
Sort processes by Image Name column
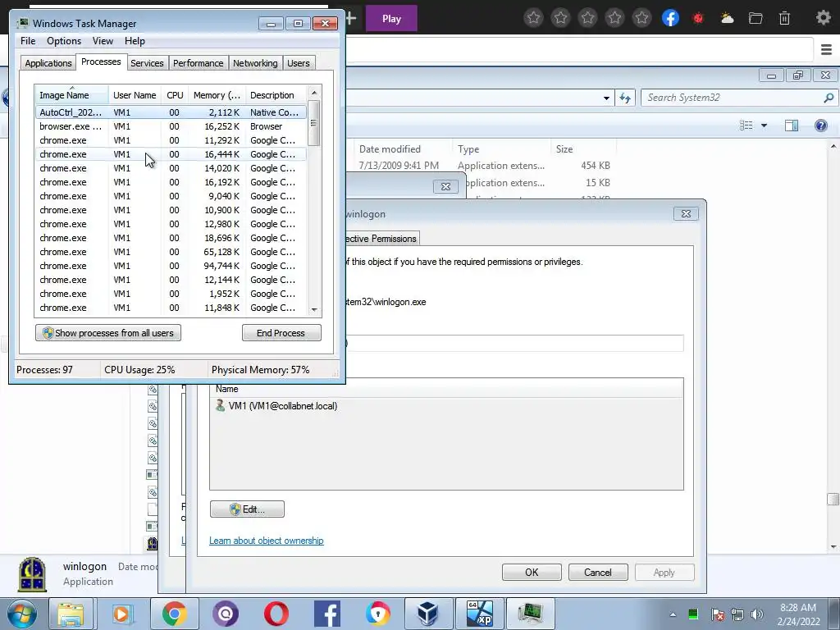71,95
